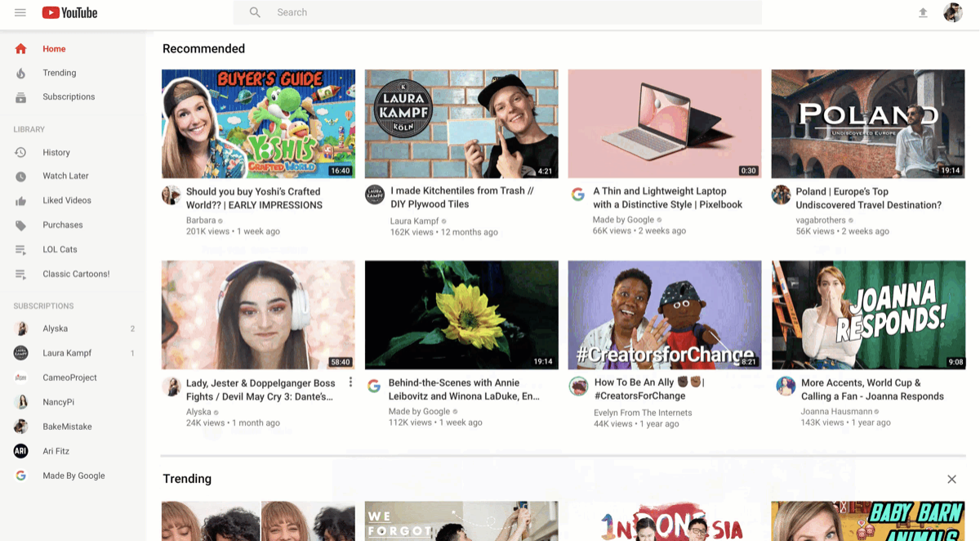Screen dimensions: 980x541
Task: Click Google logo beside Pixelbook video title
Action: 577,194
